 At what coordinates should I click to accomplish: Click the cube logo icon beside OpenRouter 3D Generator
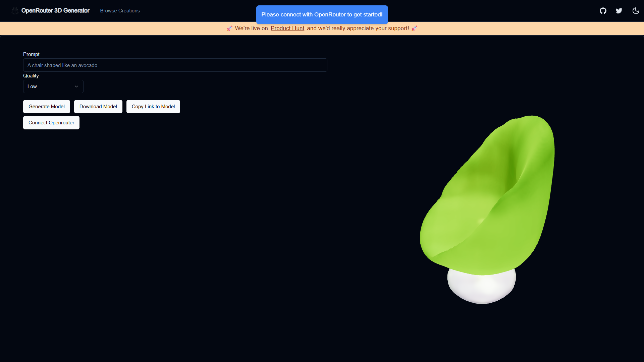pyautogui.click(x=15, y=11)
